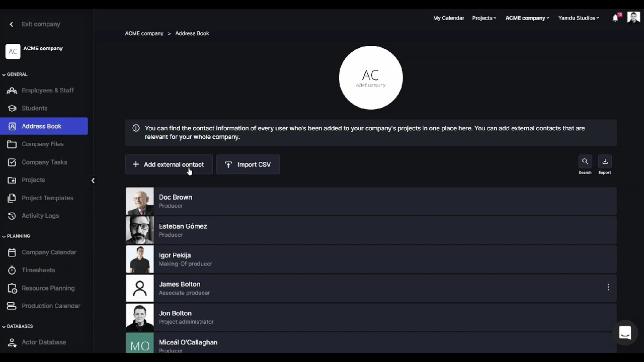Click the Actor Database person icon
Screen dimensions: 644x362
point(12,342)
